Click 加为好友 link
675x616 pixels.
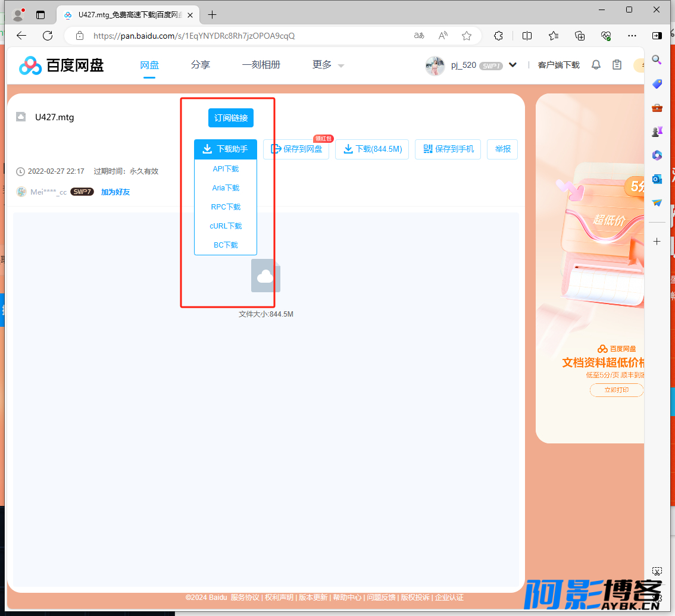[115, 192]
